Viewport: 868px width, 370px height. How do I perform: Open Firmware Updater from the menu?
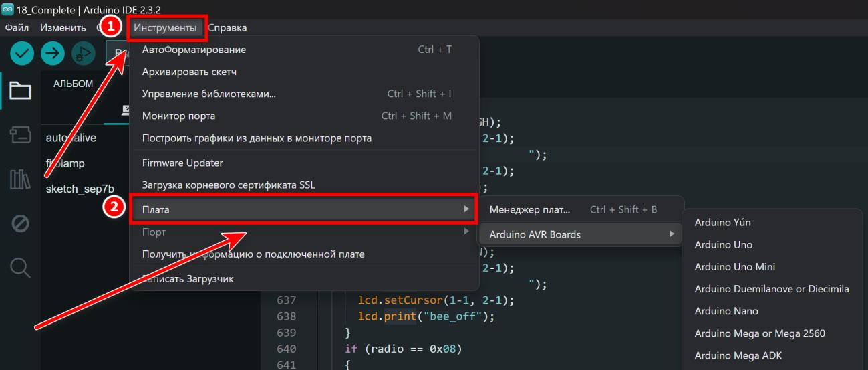[304, 163]
